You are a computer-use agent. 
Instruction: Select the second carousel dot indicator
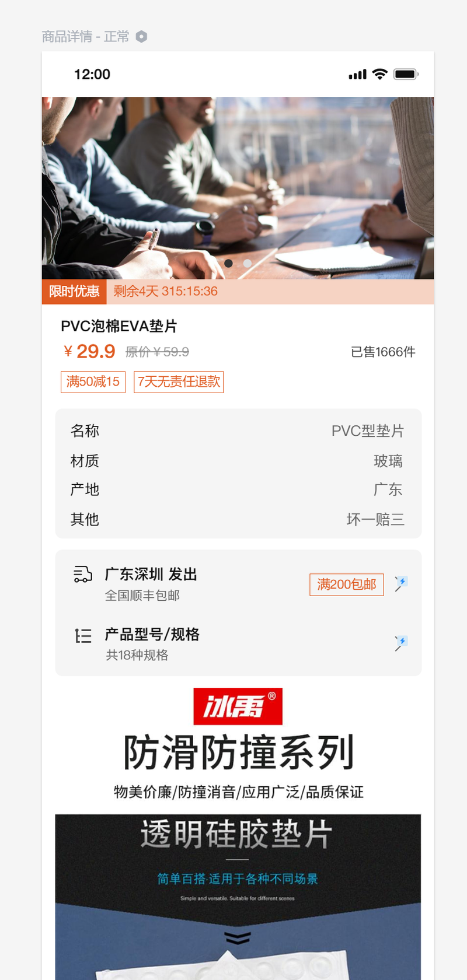tap(248, 264)
